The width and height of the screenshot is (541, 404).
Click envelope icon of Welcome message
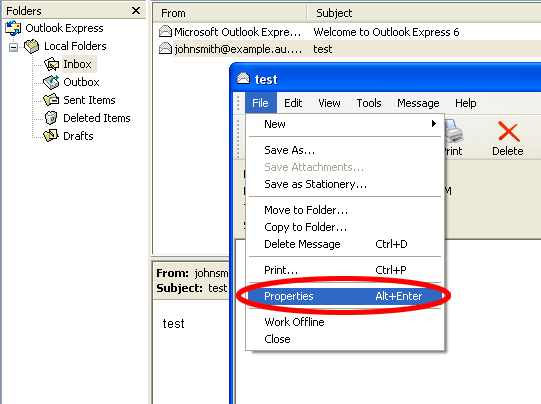point(165,32)
